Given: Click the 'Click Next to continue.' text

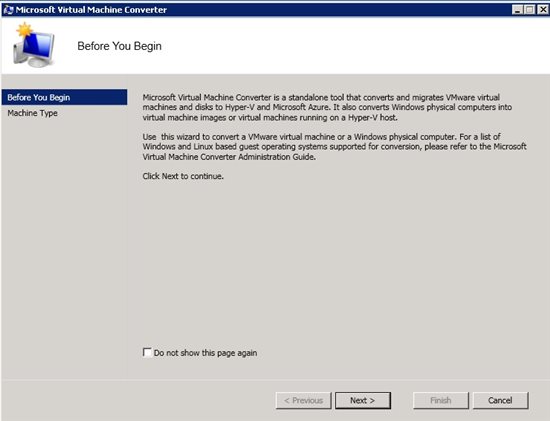Looking at the screenshot, I should [x=183, y=176].
